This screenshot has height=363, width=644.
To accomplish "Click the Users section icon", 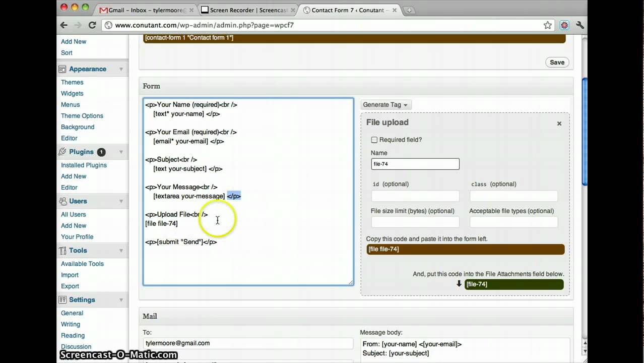I will coord(62,201).
